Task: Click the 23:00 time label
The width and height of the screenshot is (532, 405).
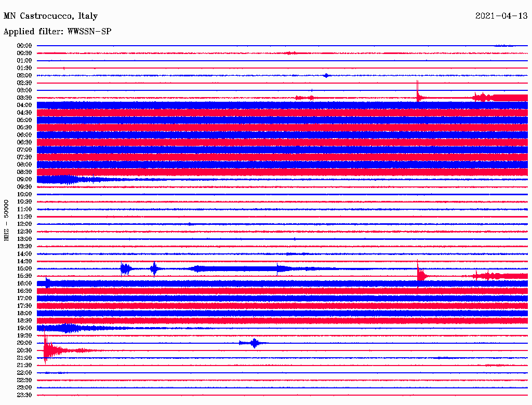Action: click(x=24, y=388)
